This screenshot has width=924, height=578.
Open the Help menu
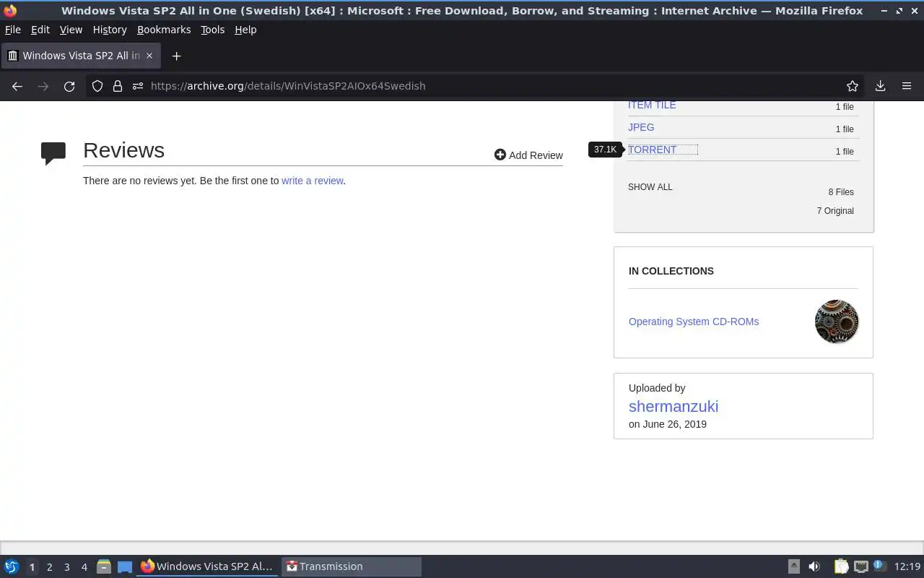[245, 30]
